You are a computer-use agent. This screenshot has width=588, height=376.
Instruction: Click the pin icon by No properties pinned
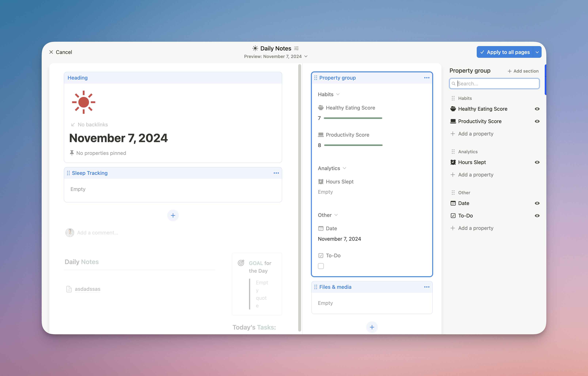(72, 153)
